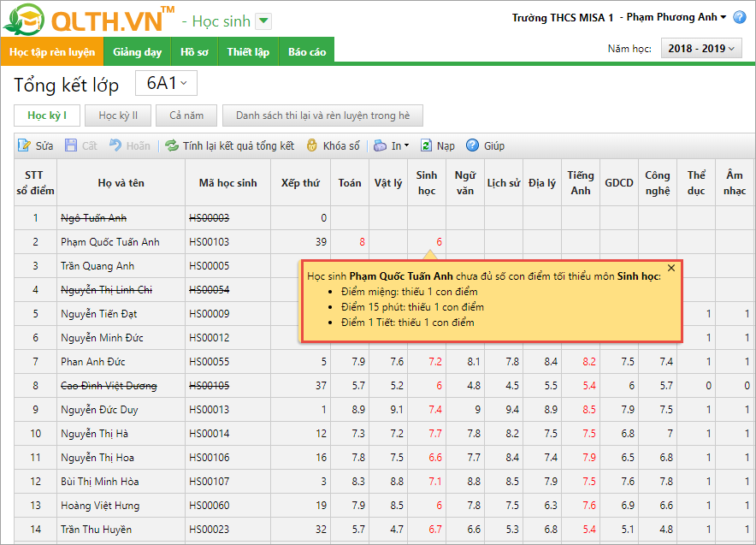This screenshot has width=756, height=545.
Task: Click the Giúp help icon in toolbar
Action: pos(473,146)
